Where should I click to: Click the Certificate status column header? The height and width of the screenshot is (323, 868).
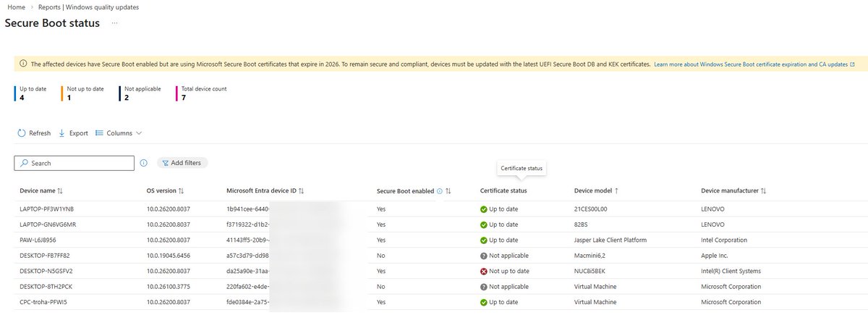pos(503,191)
